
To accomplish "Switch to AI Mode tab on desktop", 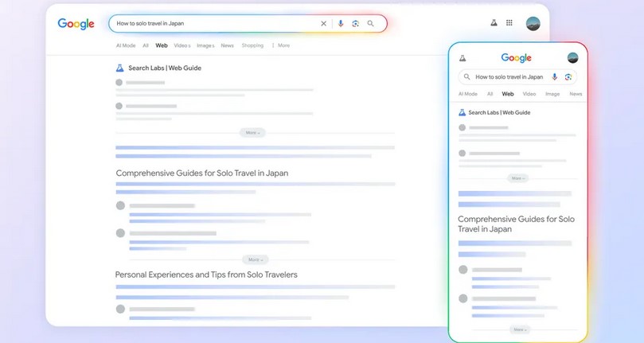I will tap(126, 45).
